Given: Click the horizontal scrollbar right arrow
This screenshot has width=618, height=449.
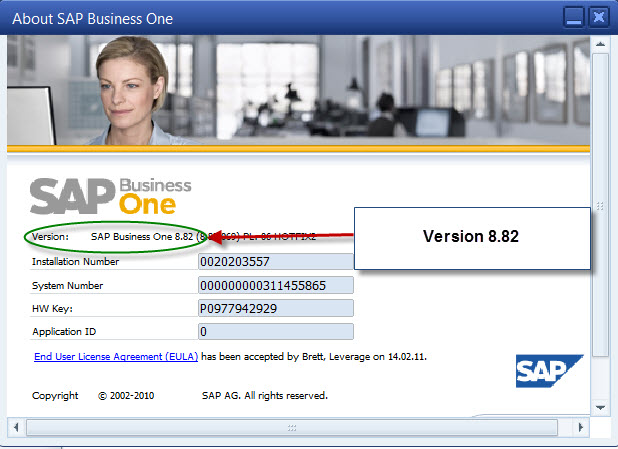Looking at the screenshot, I should point(580,427).
